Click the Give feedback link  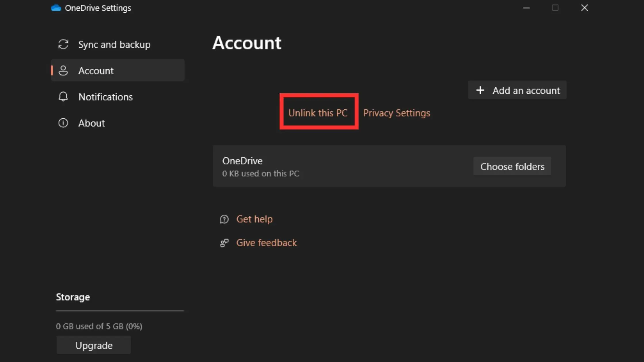[266, 242]
